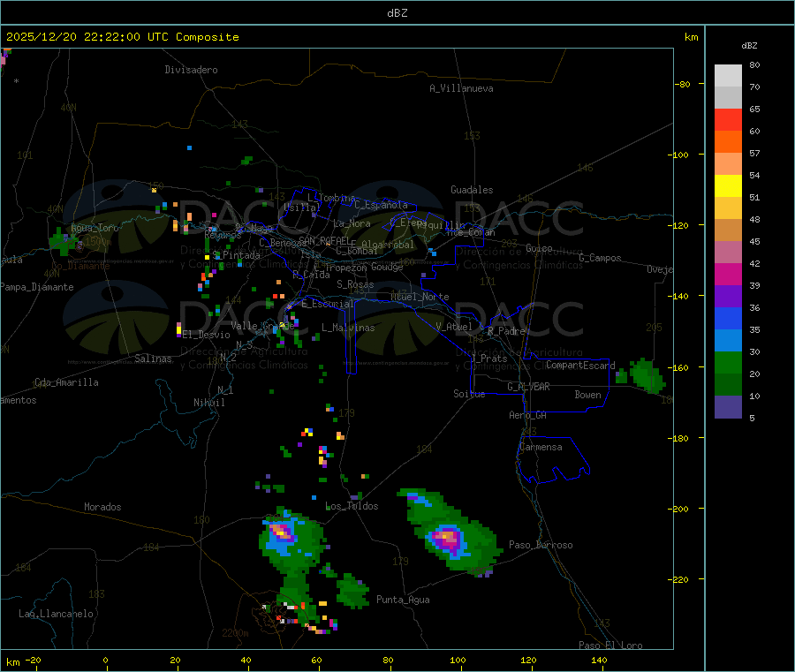This screenshot has width=795, height=672.
Task: Click the Lag.Llancanelo map label
Action: (x=57, y=614)
